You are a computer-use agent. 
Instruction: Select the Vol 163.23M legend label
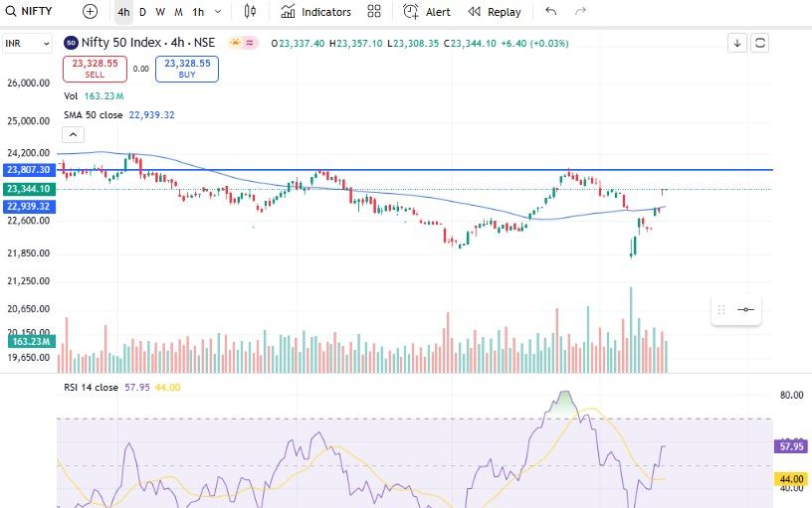(x=94, y=96)
